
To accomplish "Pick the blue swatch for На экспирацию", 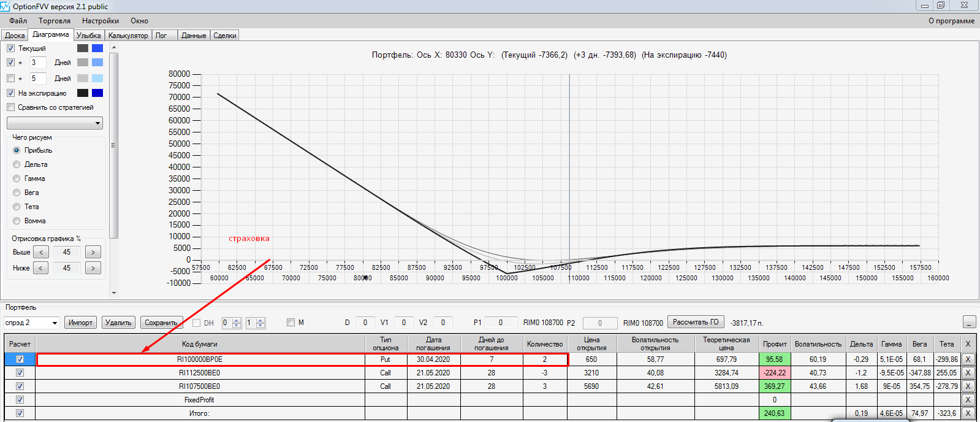I will point(97,93).
